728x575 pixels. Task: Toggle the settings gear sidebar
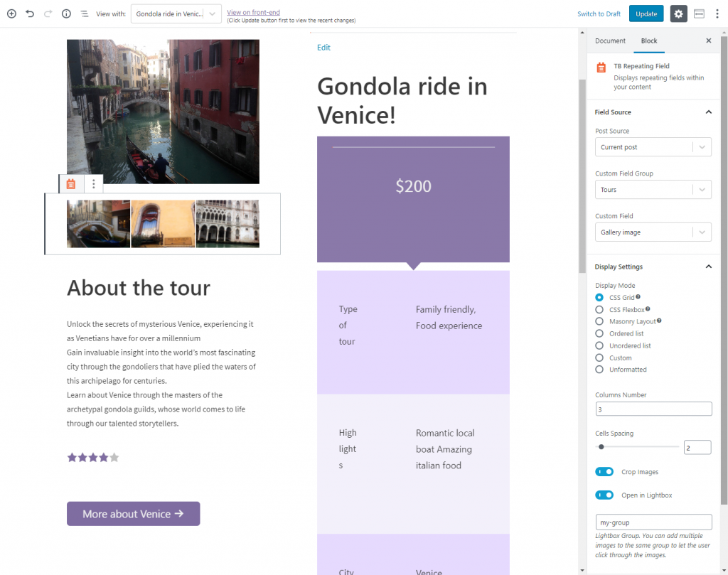pos(678,14)
